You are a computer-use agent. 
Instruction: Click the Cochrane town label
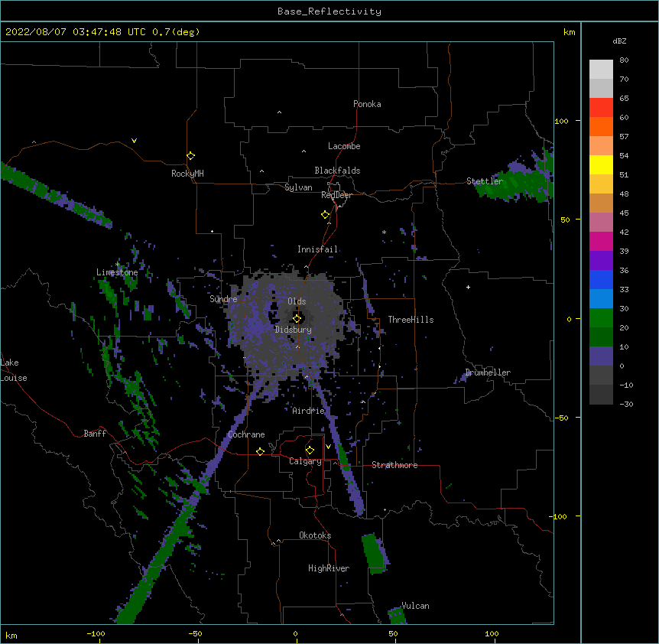[x=246, y=434]
